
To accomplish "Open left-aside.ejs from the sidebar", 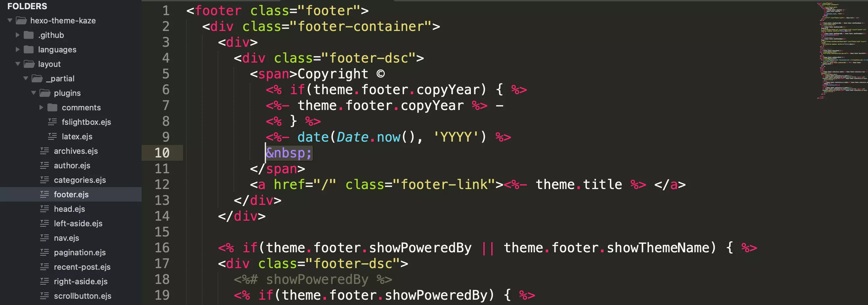I will [x=78, y=223].
